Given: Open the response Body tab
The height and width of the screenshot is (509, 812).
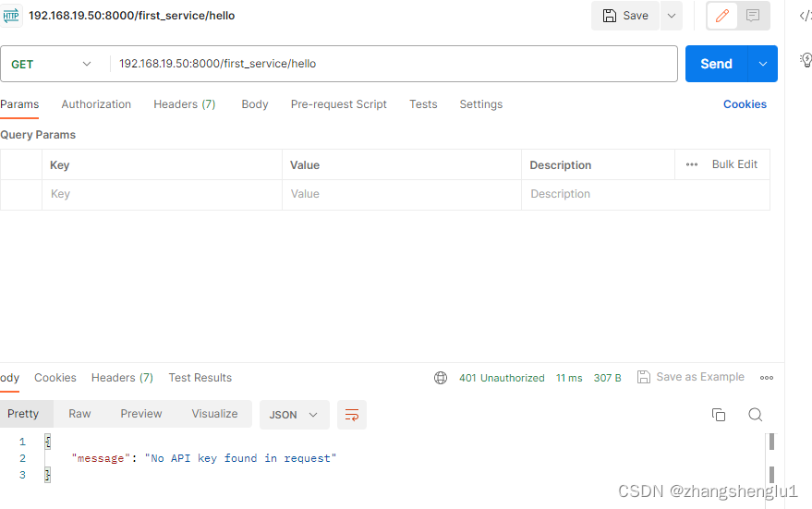Looking at the screenshot, I should coord(9,378).
